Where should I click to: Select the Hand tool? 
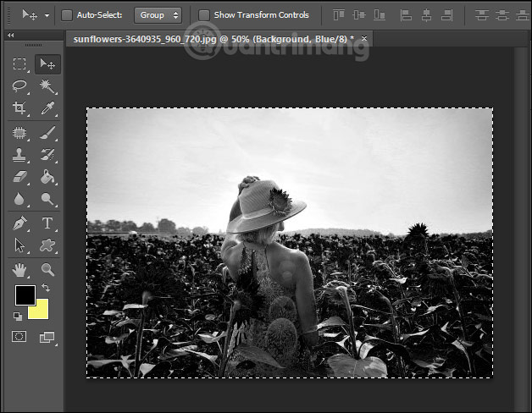click(19, 270)
